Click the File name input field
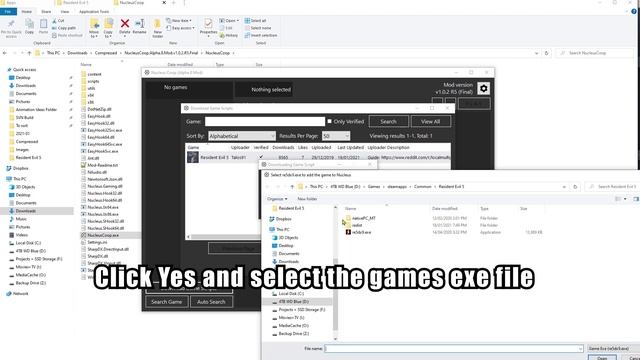Viewport: 640px width, 360px height. [x=454, y=348]
